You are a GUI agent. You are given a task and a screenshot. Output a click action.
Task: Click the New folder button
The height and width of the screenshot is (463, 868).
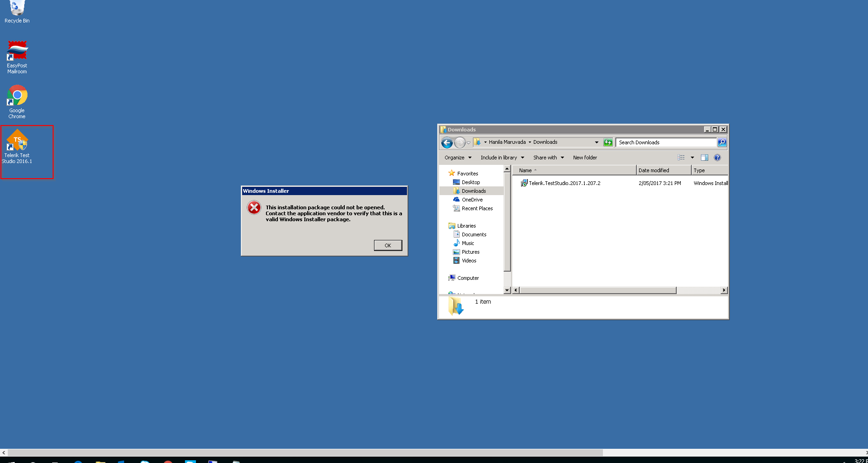pyautogui.click(x=585, y=158)
